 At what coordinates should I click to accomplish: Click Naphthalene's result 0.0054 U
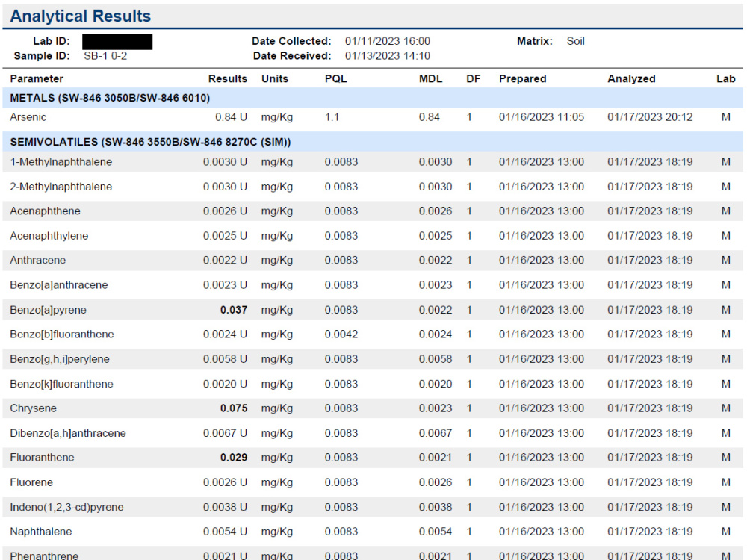(225, 532)
